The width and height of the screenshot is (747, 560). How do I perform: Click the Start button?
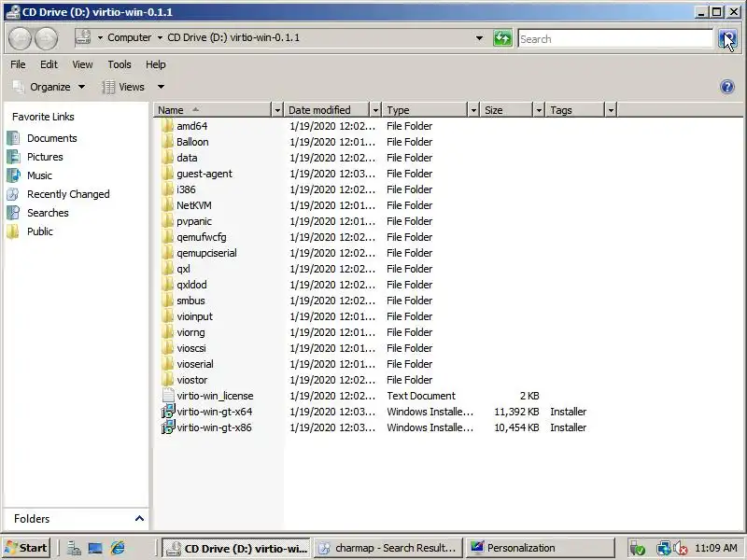(x=27, y=548)
